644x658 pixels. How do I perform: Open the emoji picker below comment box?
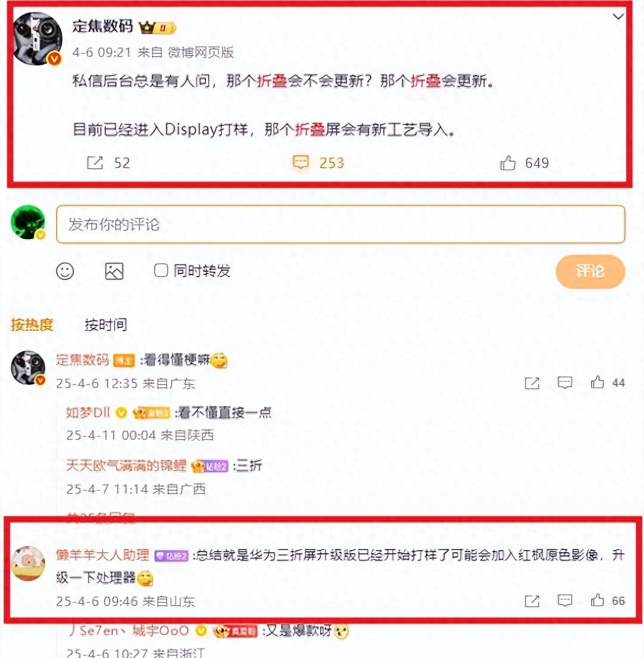pyautogui.click(x=65, y=271)
